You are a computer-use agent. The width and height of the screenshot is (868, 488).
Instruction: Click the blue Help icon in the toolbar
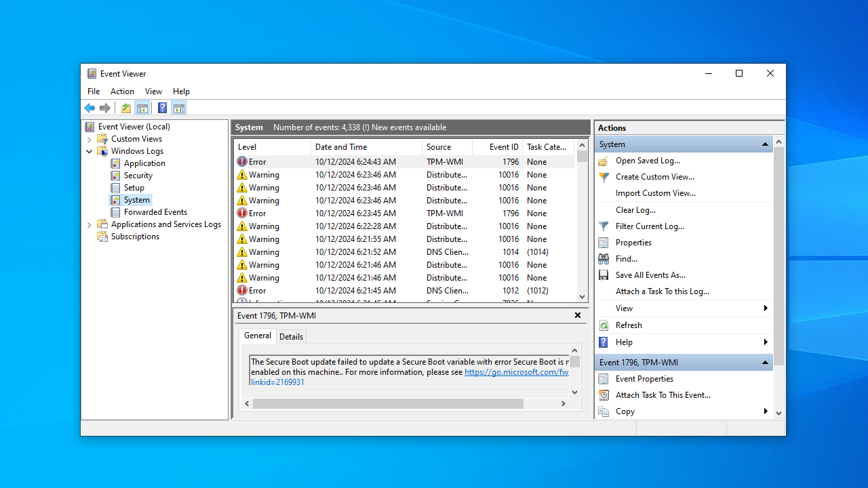pos(163,108)
